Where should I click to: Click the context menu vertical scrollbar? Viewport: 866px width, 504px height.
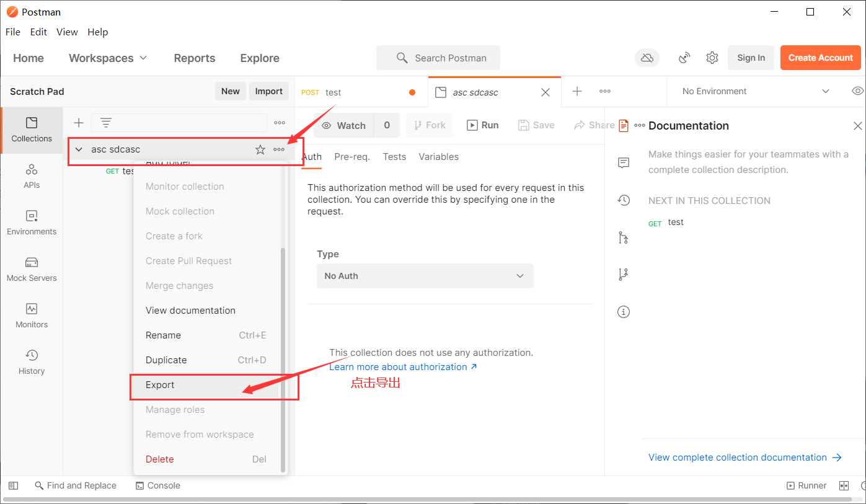point(283,360)
